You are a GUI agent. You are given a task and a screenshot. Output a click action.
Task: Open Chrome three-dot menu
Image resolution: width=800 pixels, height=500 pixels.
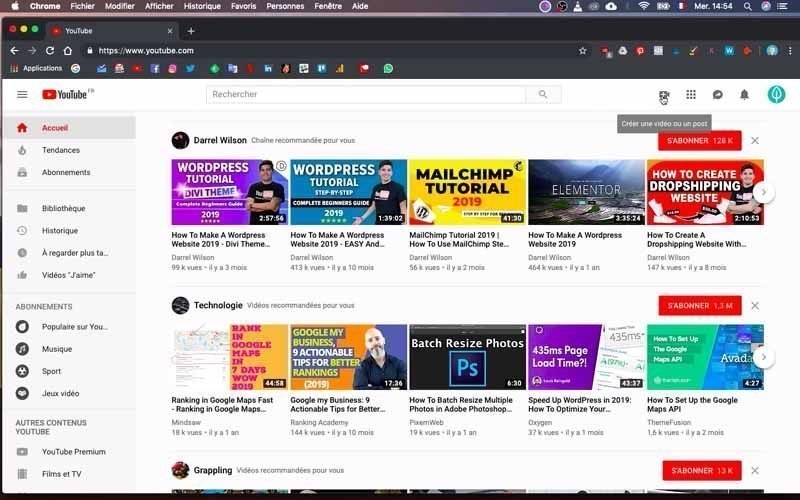[790, 51]
